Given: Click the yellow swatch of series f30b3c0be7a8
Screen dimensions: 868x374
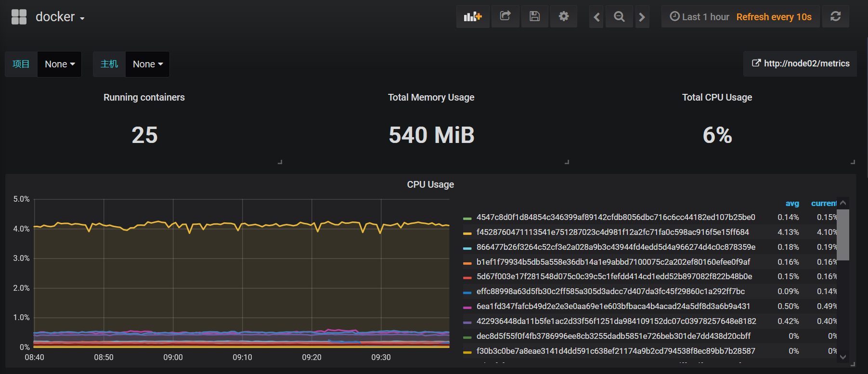Looking at the screenshot, I should tap(467, 352).
